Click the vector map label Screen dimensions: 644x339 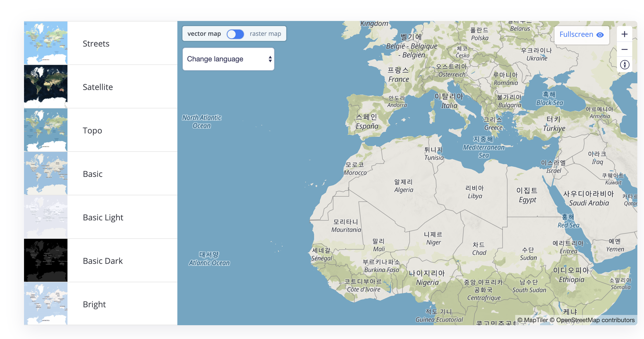(204, 34)
